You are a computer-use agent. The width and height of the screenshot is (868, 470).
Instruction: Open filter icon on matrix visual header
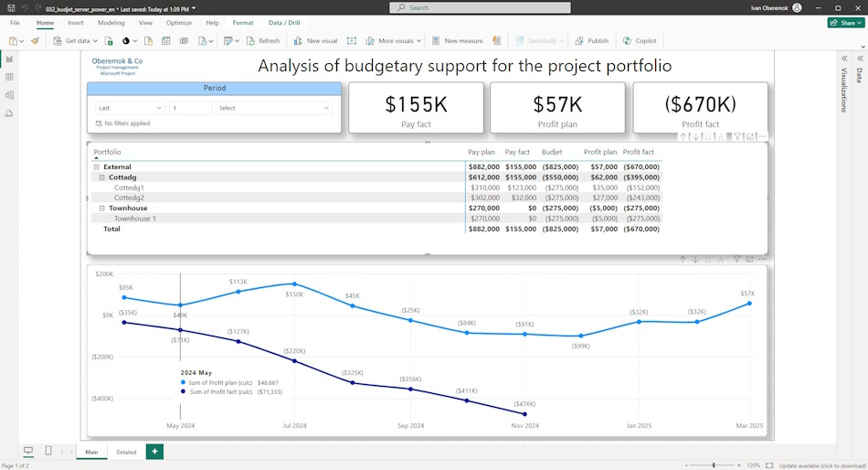click(737, 137)
